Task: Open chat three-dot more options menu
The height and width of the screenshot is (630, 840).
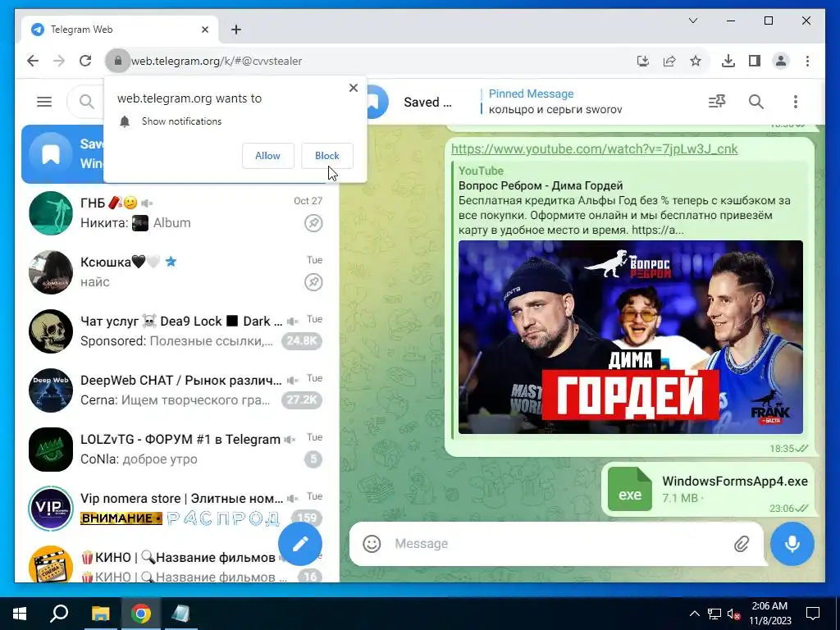Action: [x=796, y=101]
